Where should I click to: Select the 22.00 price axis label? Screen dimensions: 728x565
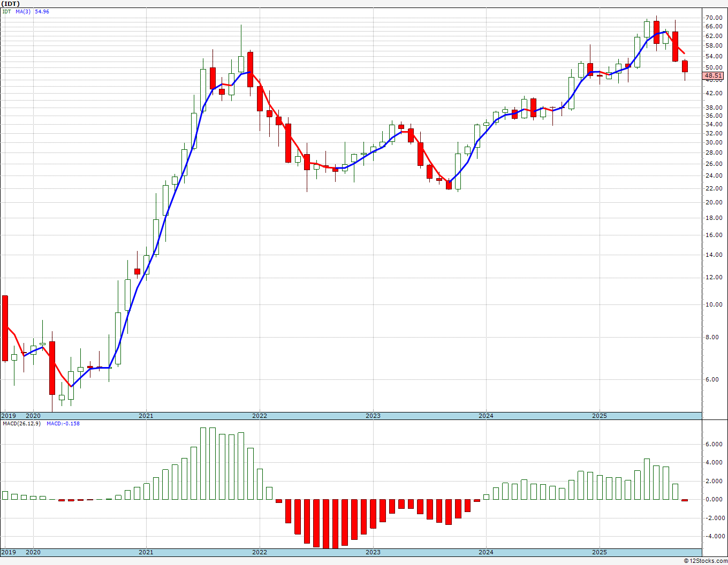point(714,188)
